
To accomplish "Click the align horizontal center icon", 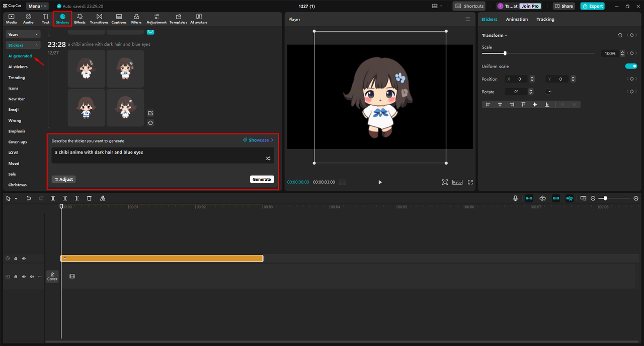I will (x=500, y=104).
